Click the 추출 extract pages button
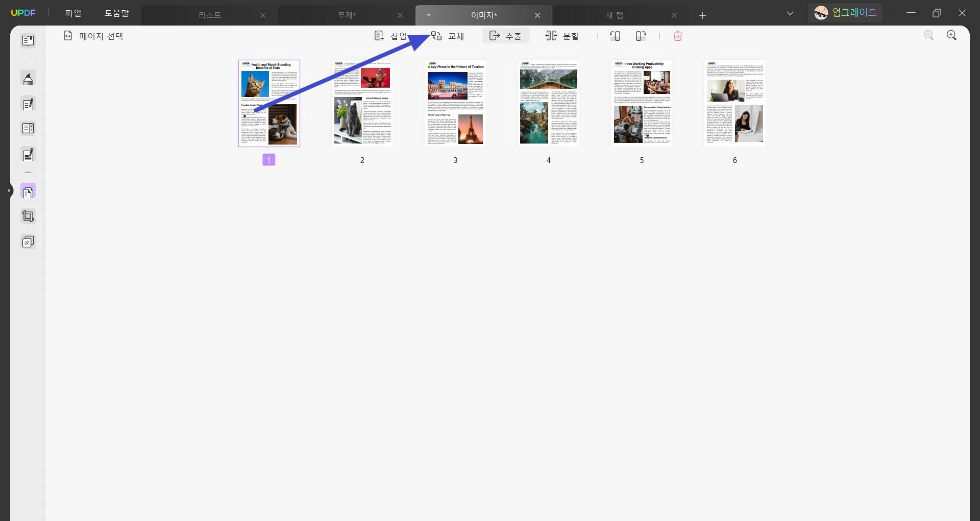Image resolution: width=980 pixels, height=521 pixels. click(505, 36)
